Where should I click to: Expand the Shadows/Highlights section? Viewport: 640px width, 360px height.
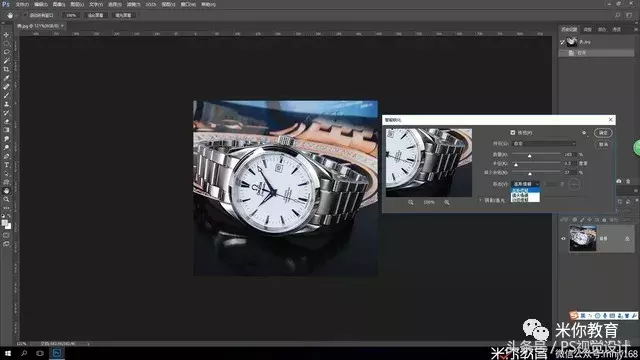coord(480,200)
